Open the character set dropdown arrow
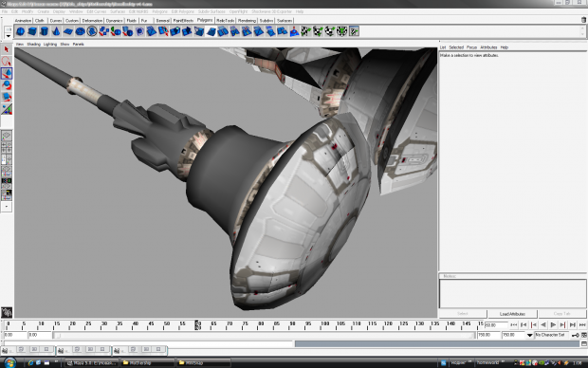Image resolution: width=588 pixels, height=368 pixels. click(x=529, y=335)
